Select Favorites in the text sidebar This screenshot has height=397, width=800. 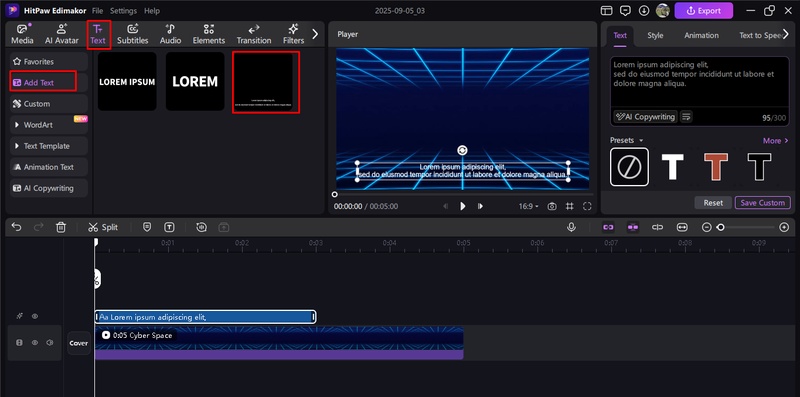[x=48, y=61]
